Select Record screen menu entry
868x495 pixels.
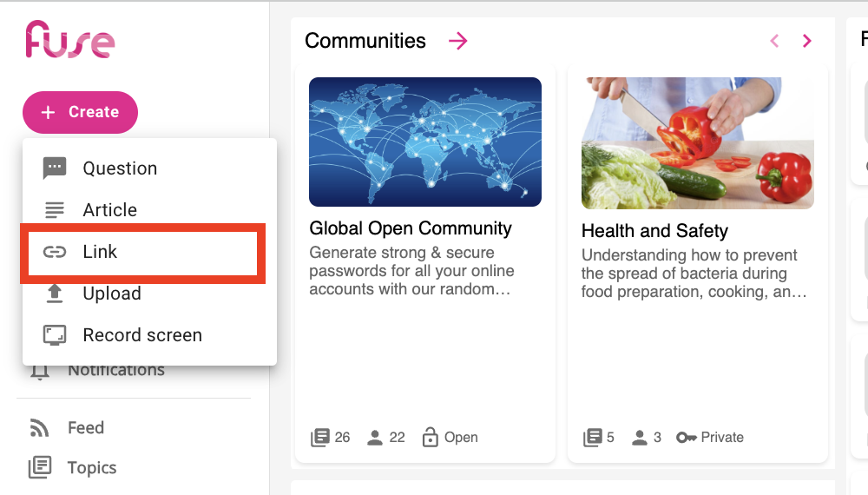tap(142, 335)
